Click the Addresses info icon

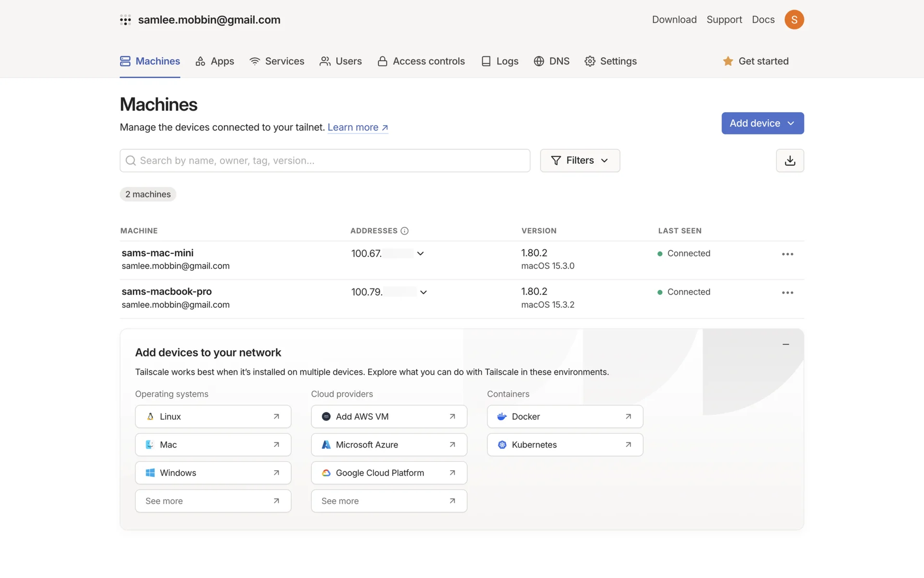[x=404, y=231]
